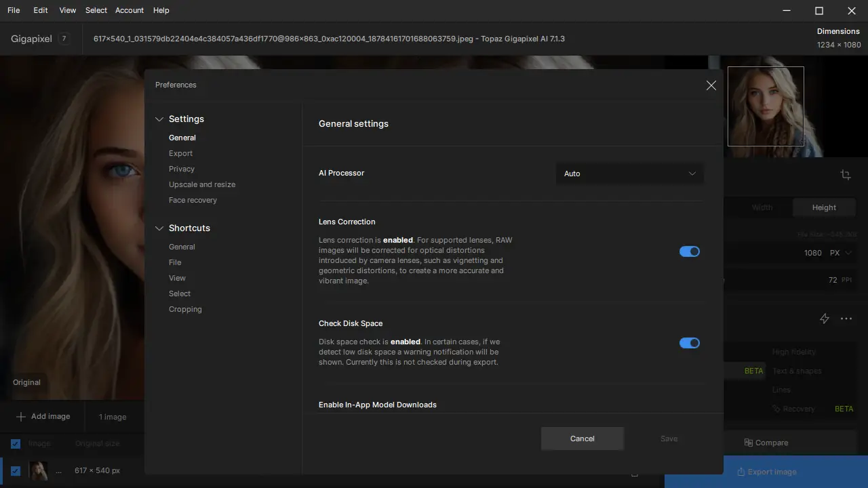Viewport: 868px width, 488px height.
Task: Close the Preferences dialog with the X
Action: (x=711, y=85)
